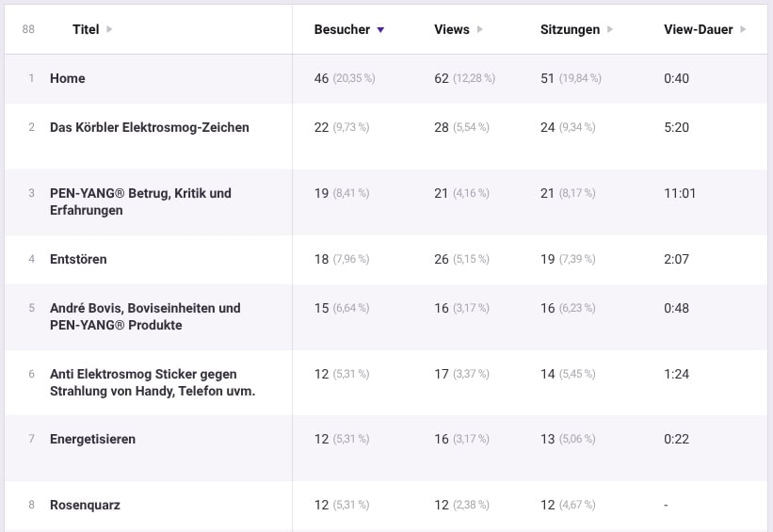Open the Rosenquarz page entry
The height and width of the screenshot is (532, 773).
[85, 506]
